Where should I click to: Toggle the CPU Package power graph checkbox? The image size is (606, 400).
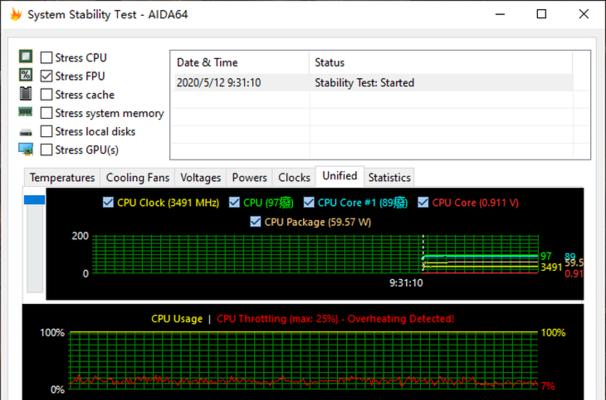(255, 222)
